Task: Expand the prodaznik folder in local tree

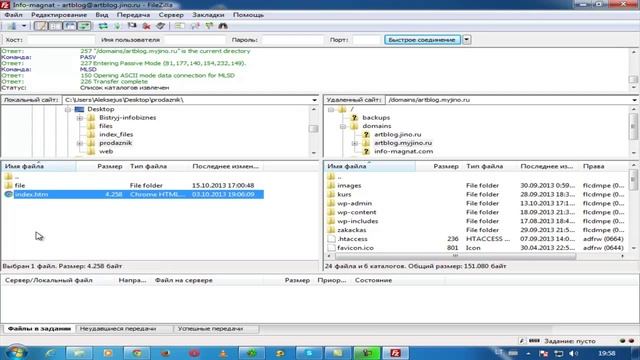Action: pyautogui.click(x=80, y=143)
